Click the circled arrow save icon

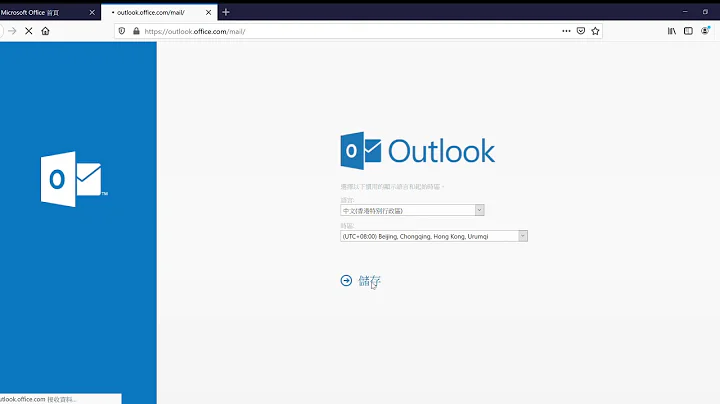coord(346,281)
